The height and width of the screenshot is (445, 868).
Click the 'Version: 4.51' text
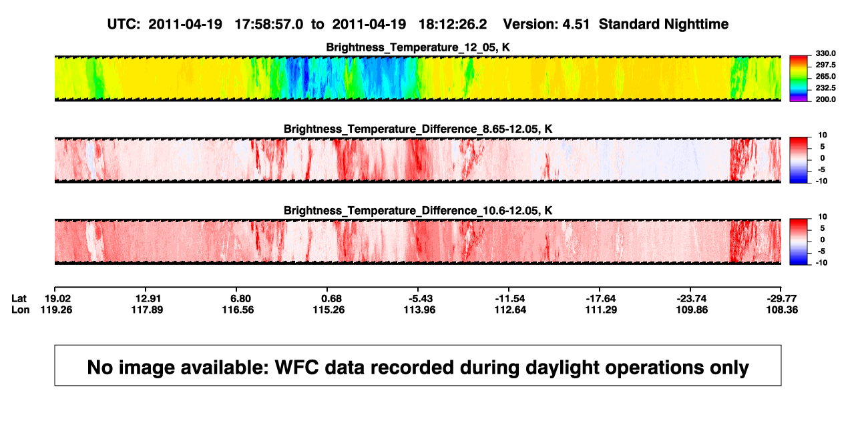click(x=548, y=24)
